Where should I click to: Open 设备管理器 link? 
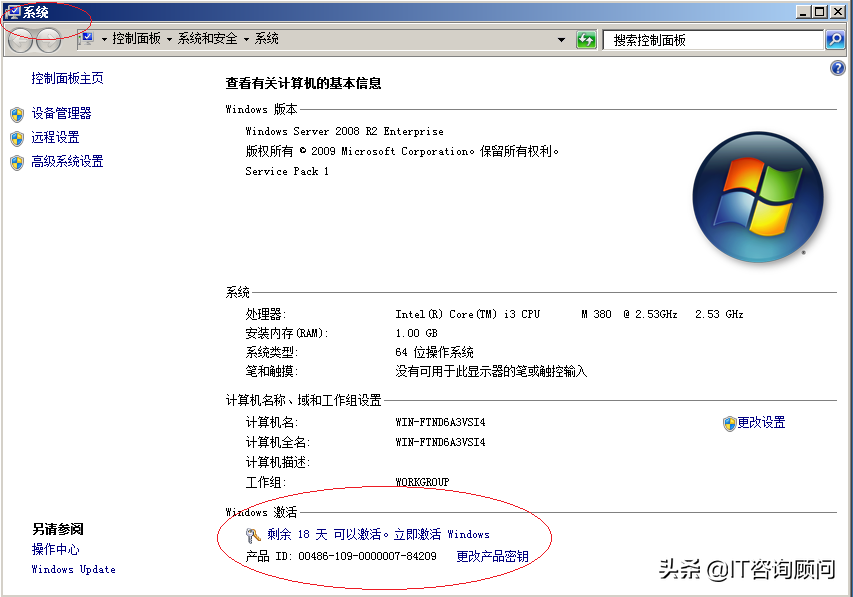(x=61, y=113)
